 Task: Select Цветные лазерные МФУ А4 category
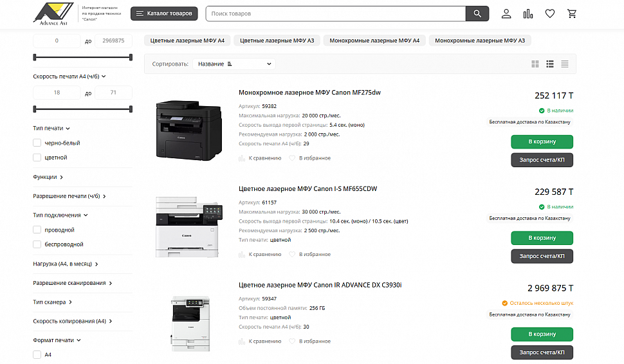[187, 41]
